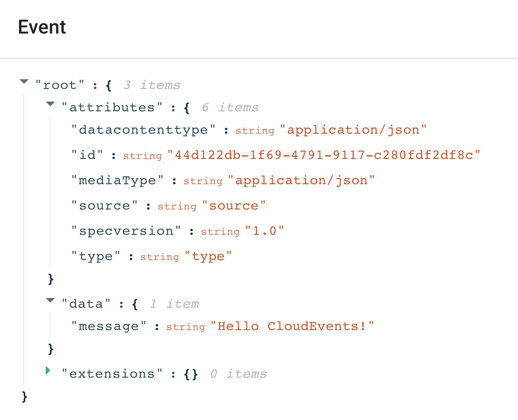Viewport: 518px width, 420px height.
Task: Collapse the "data" object triangle
Action: (x=50, y=300)
